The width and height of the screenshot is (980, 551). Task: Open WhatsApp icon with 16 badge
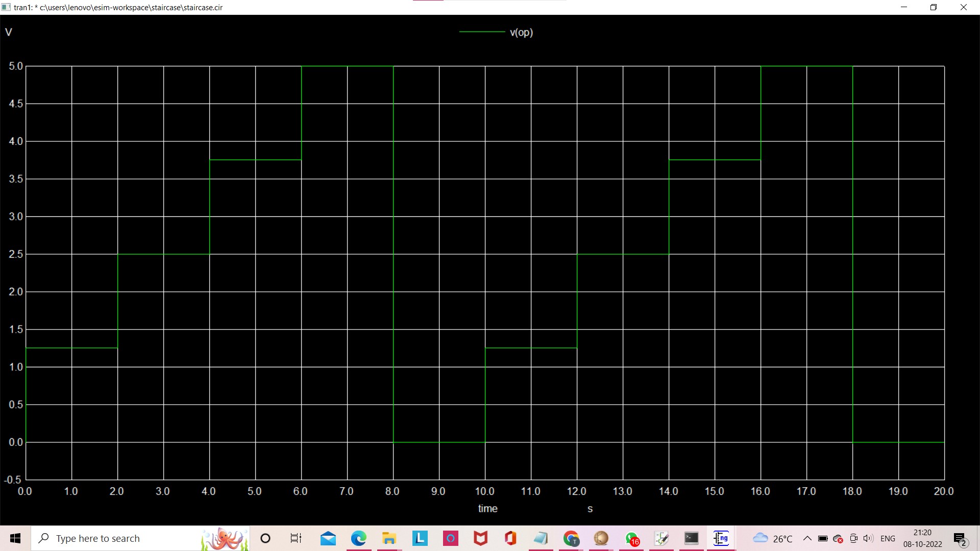632,539
